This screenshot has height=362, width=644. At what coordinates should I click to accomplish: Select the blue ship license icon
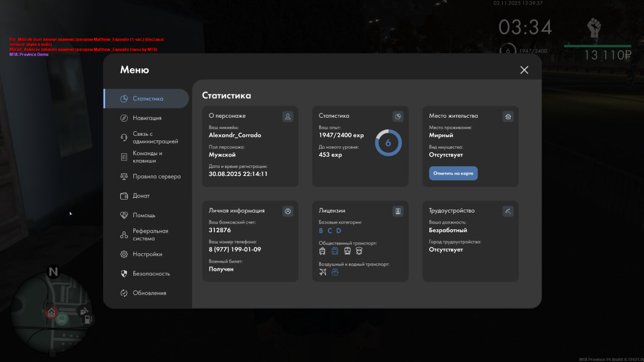335,272
